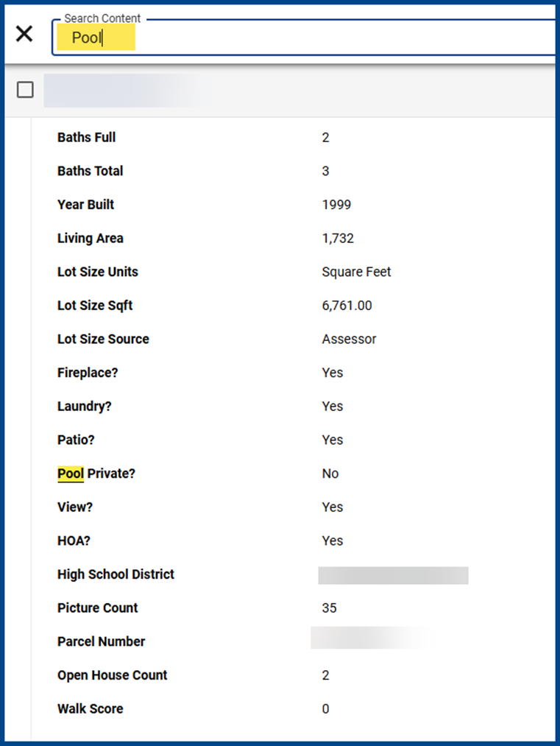Click the Search Content input field
The height and width of the screenshot is (746, 560).
304,38
